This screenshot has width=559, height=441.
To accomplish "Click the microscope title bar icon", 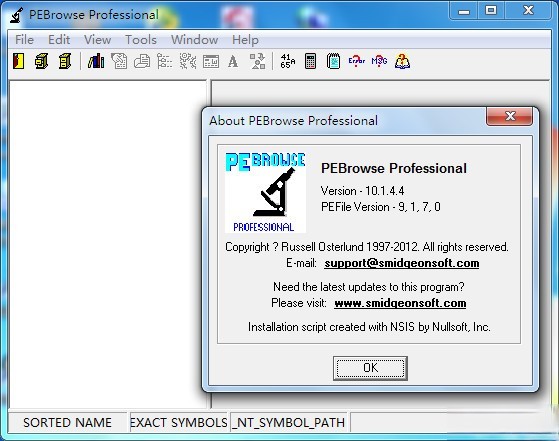I will [x=16, y=15].
